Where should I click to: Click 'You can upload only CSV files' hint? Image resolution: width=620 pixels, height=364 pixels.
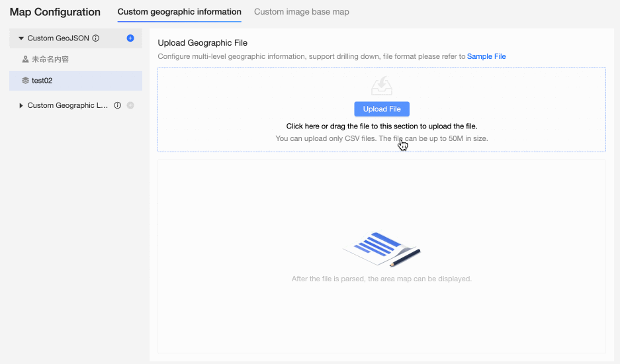tap(382, 138)
